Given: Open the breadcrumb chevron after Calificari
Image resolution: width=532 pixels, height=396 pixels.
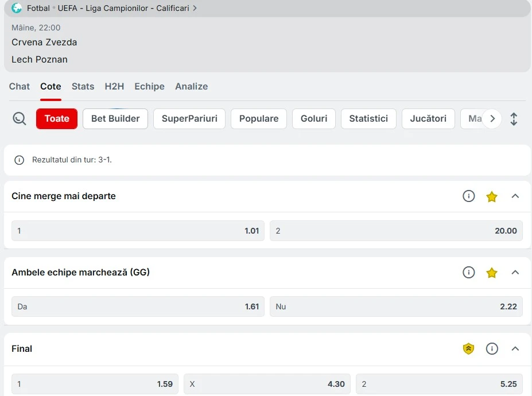Looking at the screenshot, I should [x=195, y=8].
